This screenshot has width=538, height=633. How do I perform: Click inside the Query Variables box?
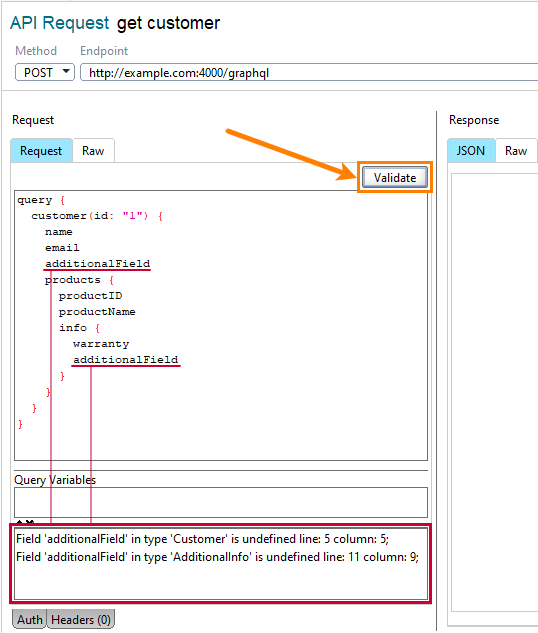click(221, 502)
